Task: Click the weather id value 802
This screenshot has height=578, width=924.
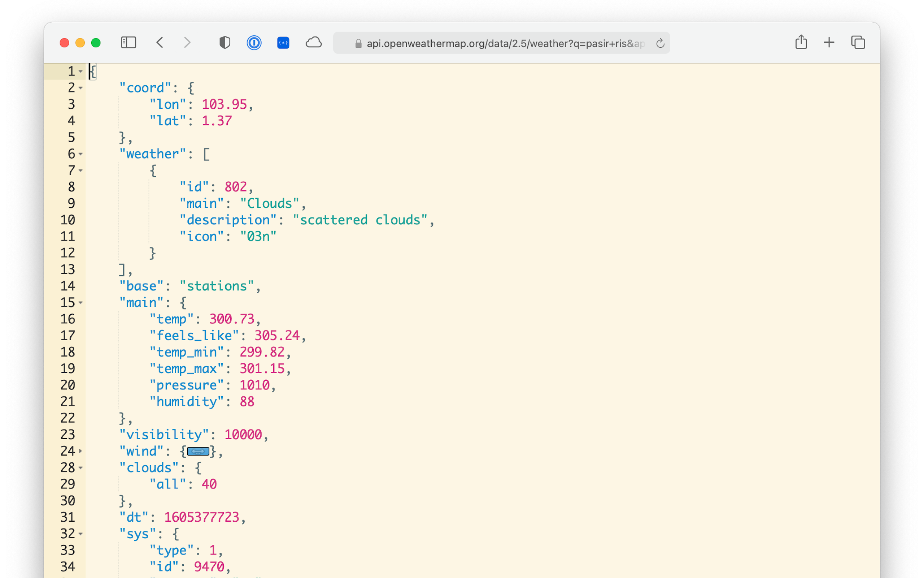Action: coord(236,187)
